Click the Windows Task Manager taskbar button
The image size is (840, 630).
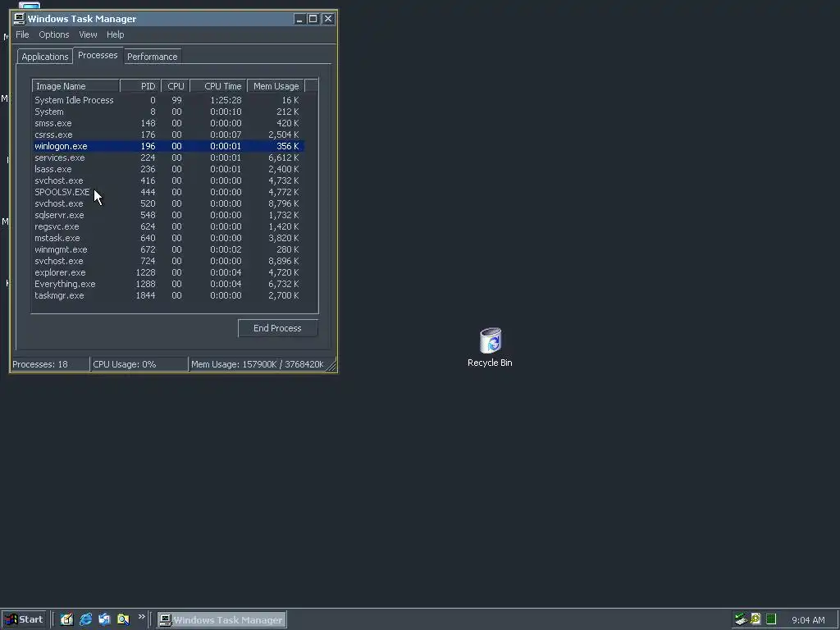221,620
